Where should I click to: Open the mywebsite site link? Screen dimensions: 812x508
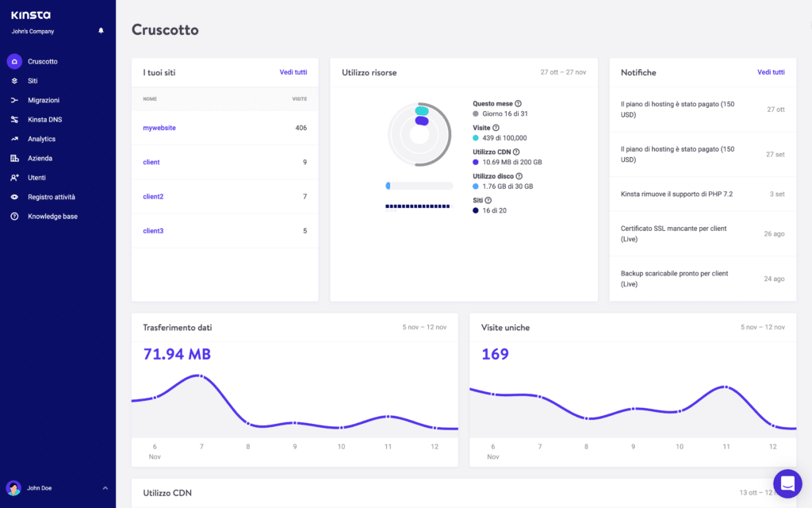point(159,128)
